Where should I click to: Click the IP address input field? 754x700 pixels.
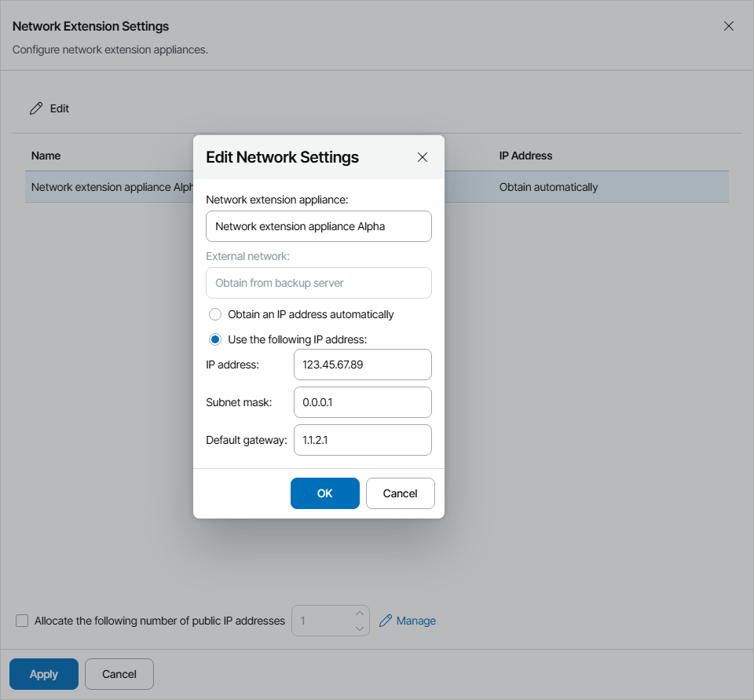pos(363,365)
